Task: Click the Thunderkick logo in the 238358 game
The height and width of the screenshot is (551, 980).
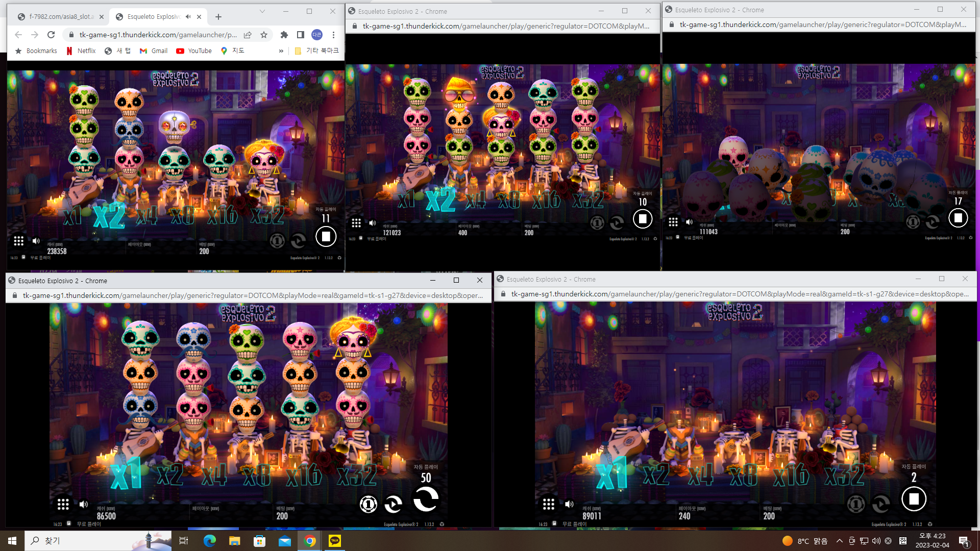Action: (339, 258)
